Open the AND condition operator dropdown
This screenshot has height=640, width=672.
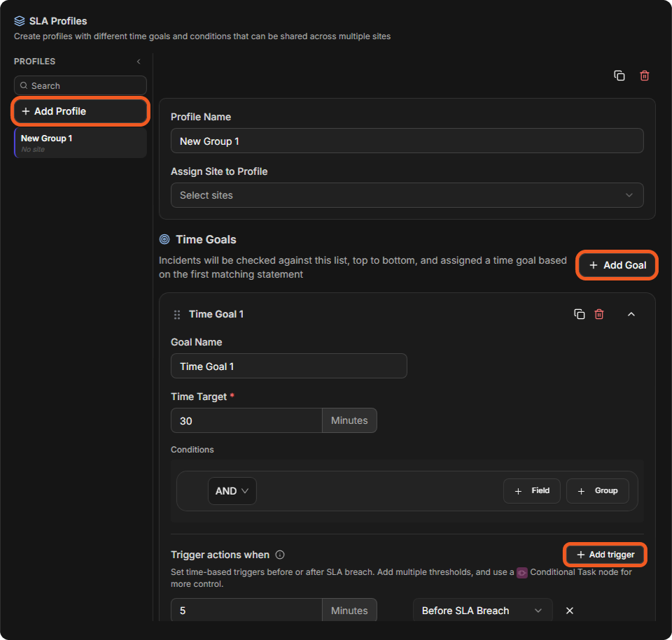click(x=232, y=491)
